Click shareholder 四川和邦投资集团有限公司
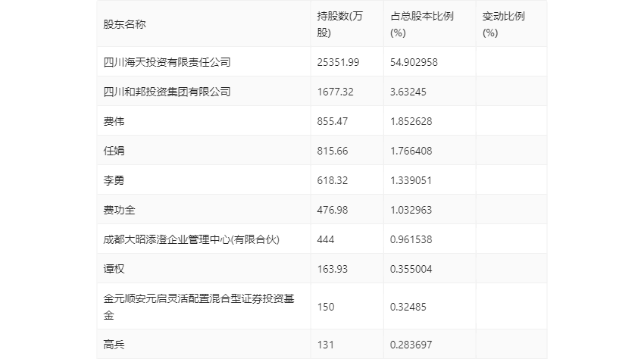 [x=167, y=92]
